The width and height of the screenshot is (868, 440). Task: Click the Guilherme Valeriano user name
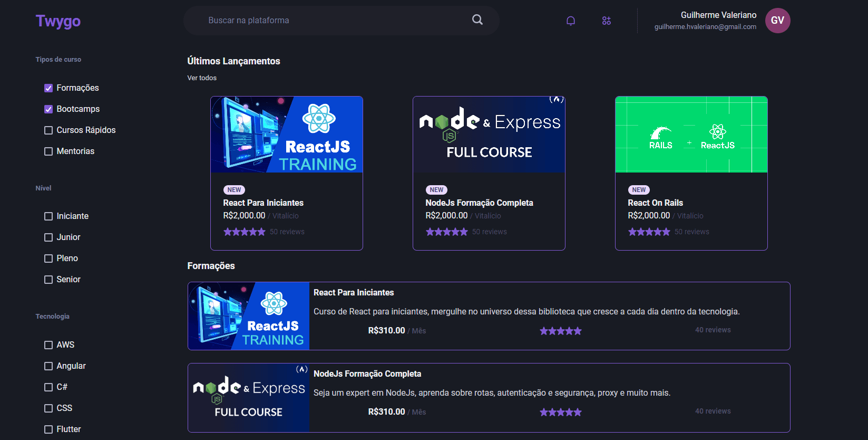click(718, 15)
